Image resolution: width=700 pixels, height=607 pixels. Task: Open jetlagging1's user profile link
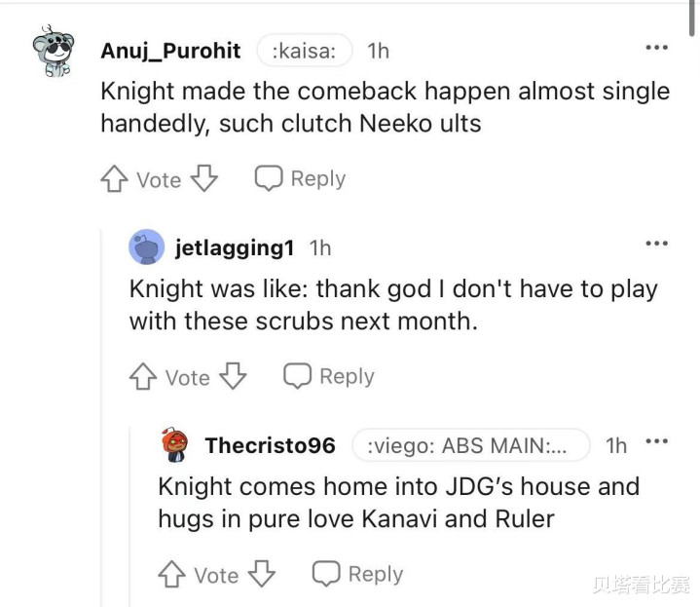pos(235,248)
